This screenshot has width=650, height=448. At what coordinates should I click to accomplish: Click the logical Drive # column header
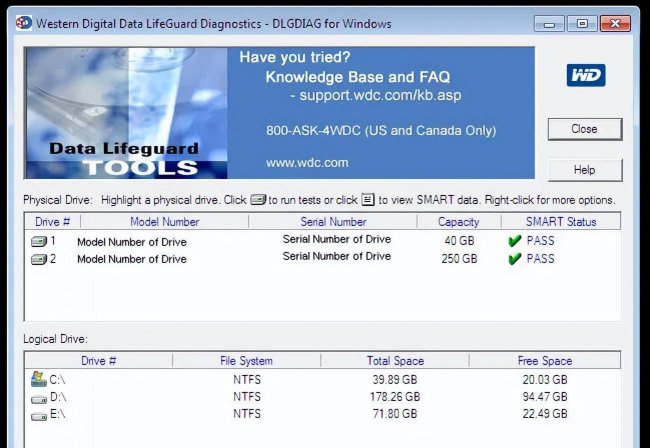(98, 361)
